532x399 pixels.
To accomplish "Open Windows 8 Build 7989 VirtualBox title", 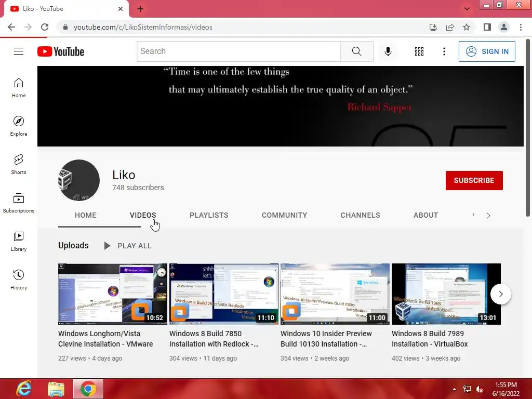I will [x=430, y=339].
